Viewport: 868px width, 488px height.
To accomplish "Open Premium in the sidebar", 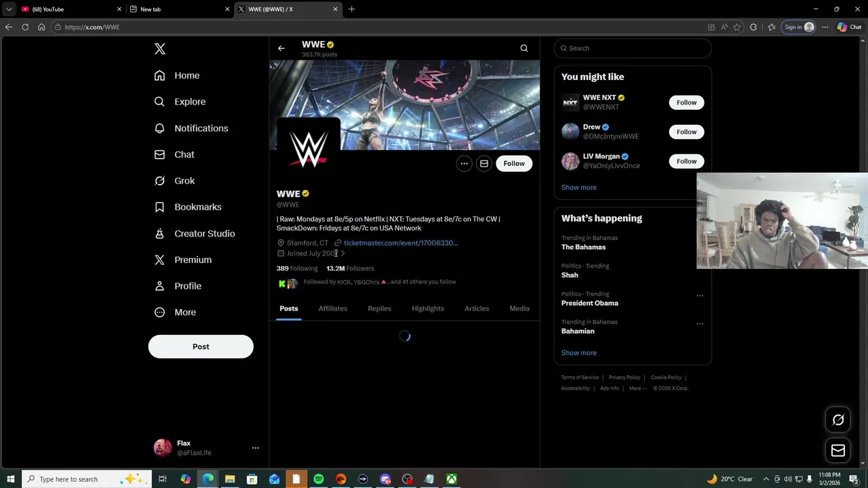I will tap(182, 260).
